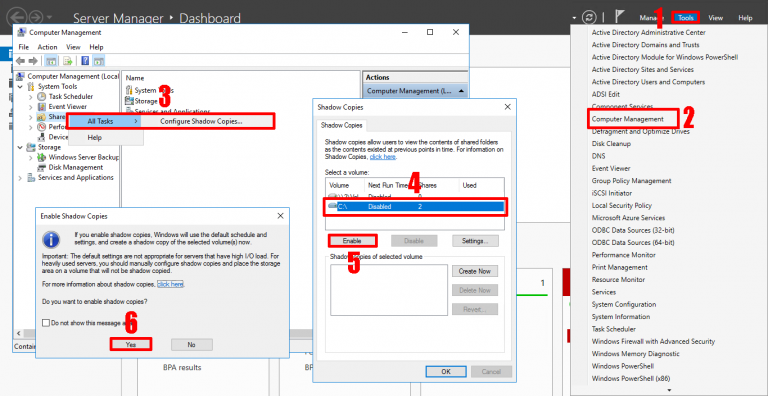Screen dimensions: 768x396
Task: Choose Configure Shadow Copies from context menu
Action: point(201,121)
